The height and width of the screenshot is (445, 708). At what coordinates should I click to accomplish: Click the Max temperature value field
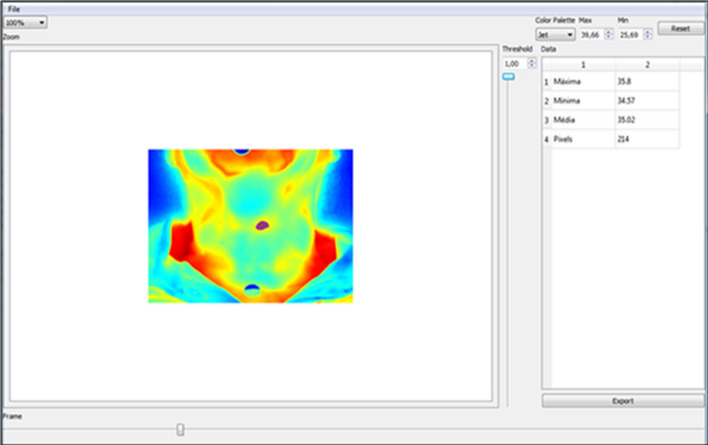pos(590,34)
